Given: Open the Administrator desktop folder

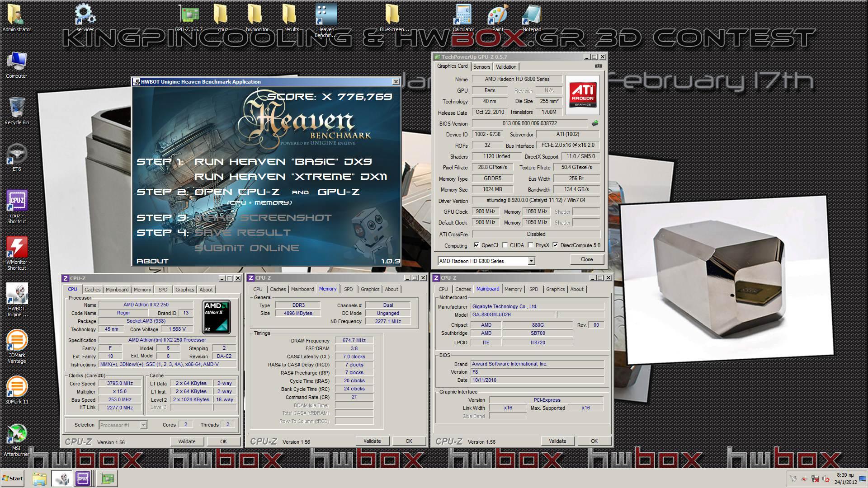Looking at the screenshot, I should coord(17,17).
